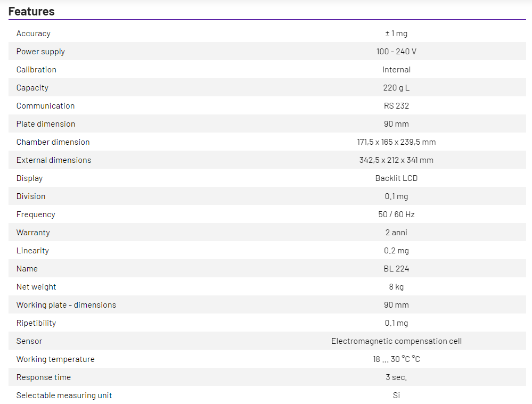
Task: Click the Working plate - dimensions label
Action: (x=66, y=305)
